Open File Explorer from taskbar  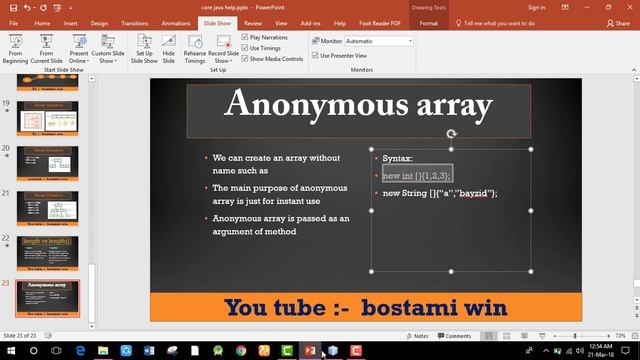pyautogui.click(x=103, y=351)
